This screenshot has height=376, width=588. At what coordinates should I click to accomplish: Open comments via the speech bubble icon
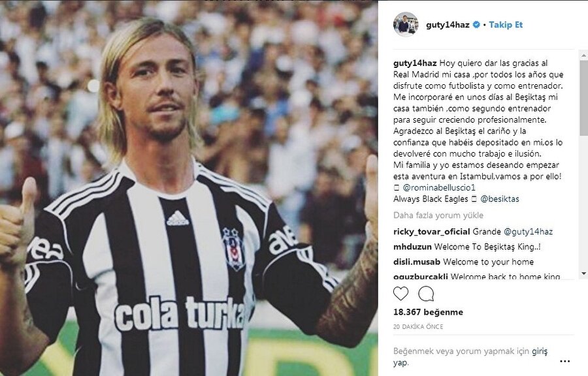[x=426, y=294]
